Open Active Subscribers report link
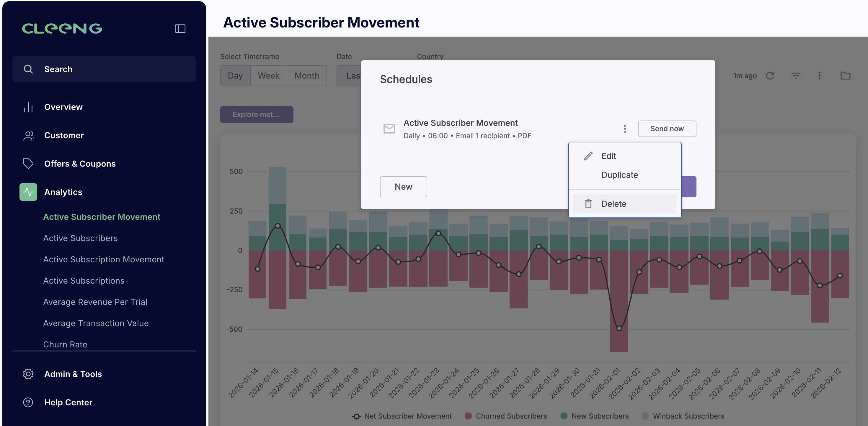 click(80, 238)
